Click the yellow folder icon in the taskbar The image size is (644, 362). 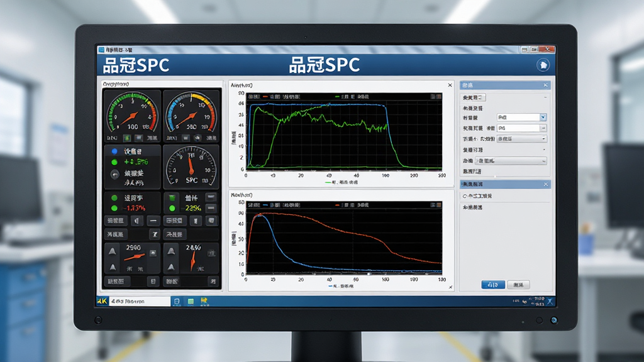(204, 302)
